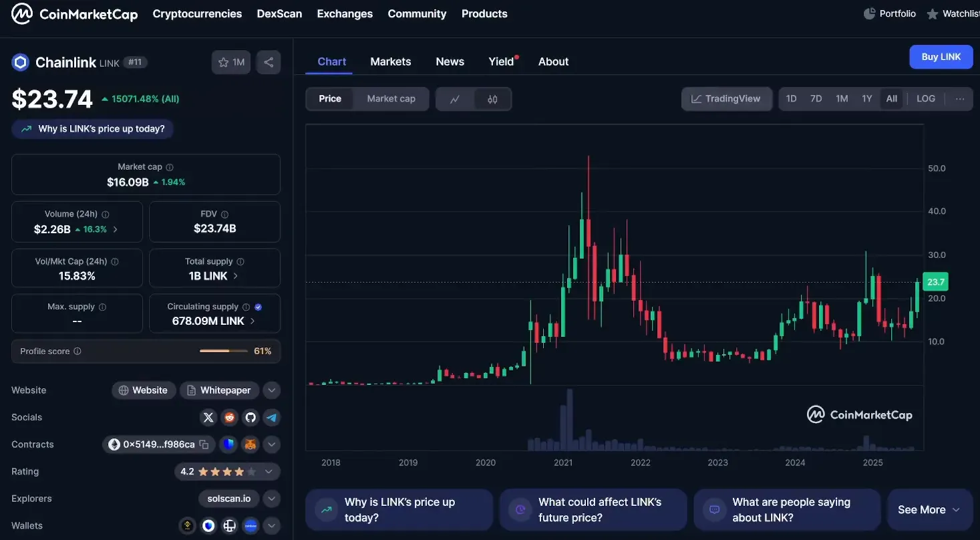This screenshot has width=980, height=540.
Task: Click 'What are people saying about LINK?' card
Action: coord(787,510)
